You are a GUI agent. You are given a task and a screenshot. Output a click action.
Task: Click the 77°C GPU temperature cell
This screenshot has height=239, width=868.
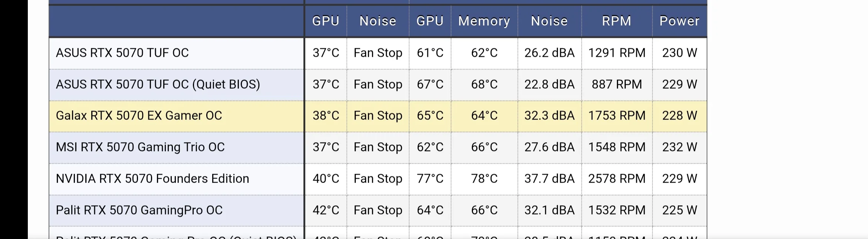pyautogui.click(x=430, y=179)
